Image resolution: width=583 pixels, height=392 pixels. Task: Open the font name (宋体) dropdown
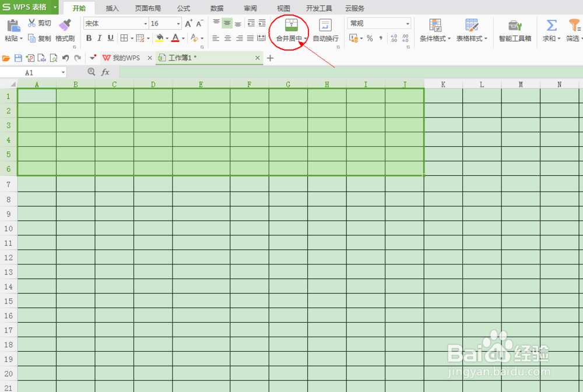point(145,24)
